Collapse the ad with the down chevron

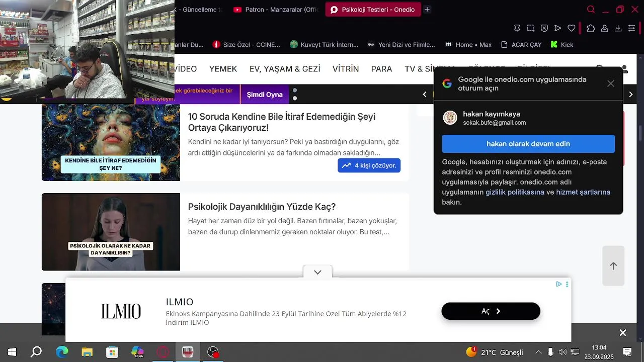317,272
